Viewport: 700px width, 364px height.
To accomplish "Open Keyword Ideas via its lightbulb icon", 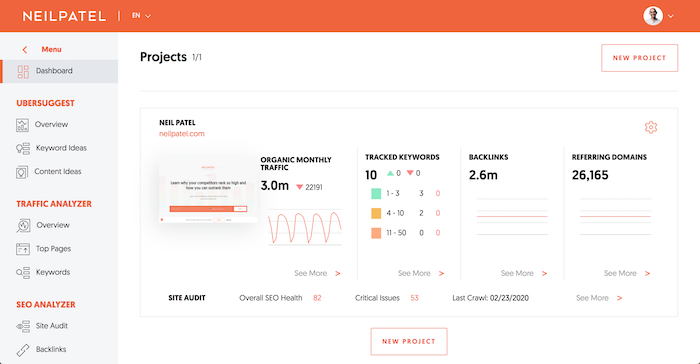I will click(x=23, y=148).
